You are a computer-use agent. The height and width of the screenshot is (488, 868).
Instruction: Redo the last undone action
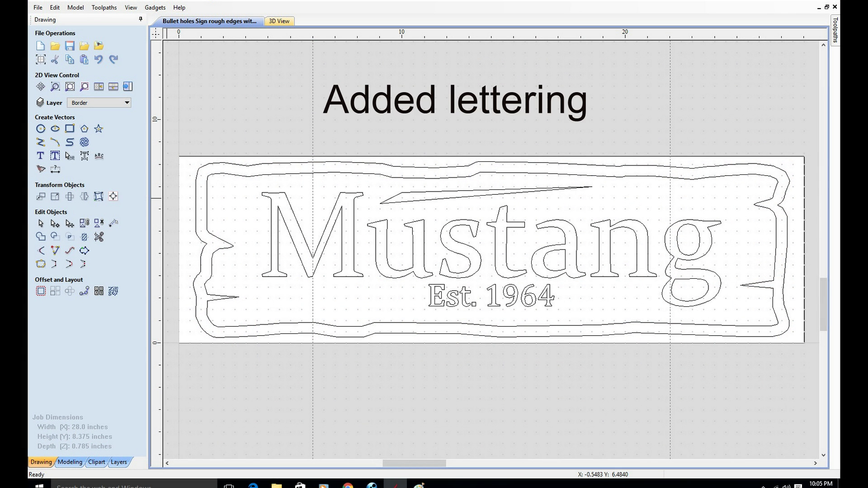[x=113, y=59]
